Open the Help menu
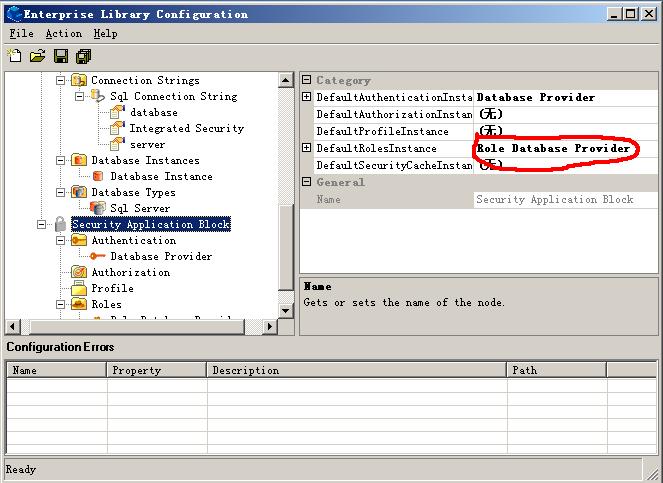Viewport: 663px width, 483px height. click(105, 33)
